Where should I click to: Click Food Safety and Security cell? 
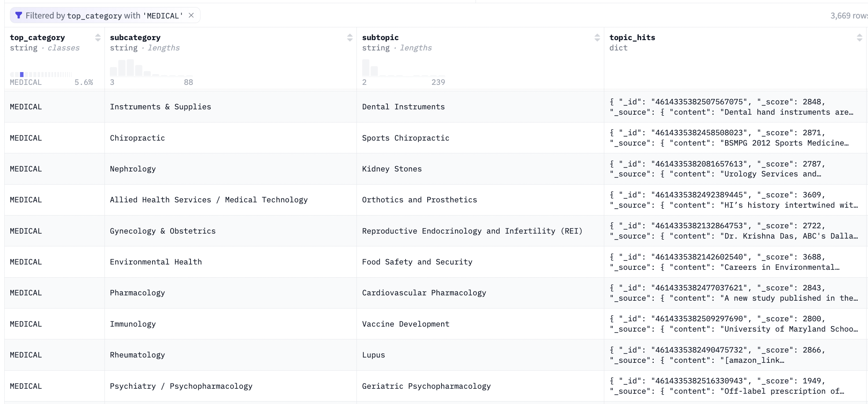[417, 262]
